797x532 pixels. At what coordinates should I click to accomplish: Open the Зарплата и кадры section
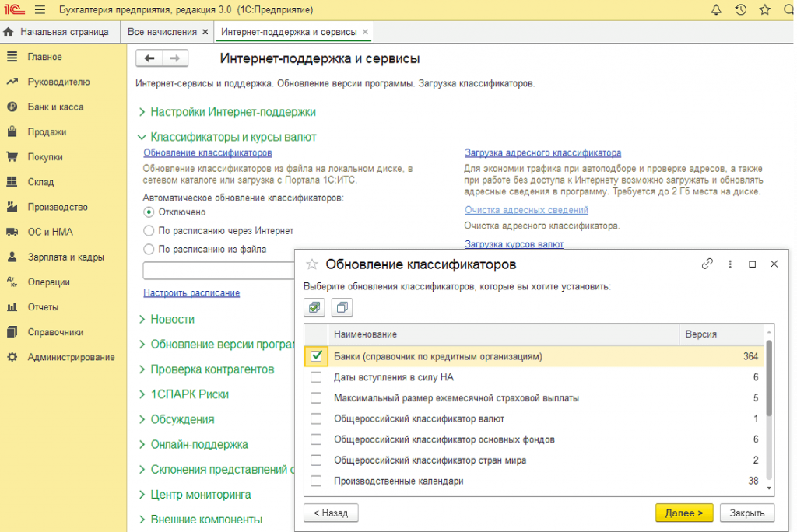pyautogui.click(x=65, y=257)
